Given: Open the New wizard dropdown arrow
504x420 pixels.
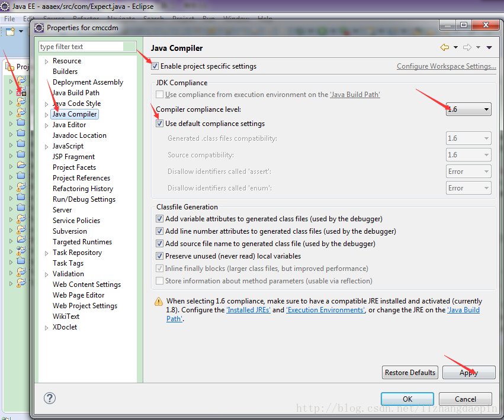Looking at the screenshot, I should click(x=21, y=31).
